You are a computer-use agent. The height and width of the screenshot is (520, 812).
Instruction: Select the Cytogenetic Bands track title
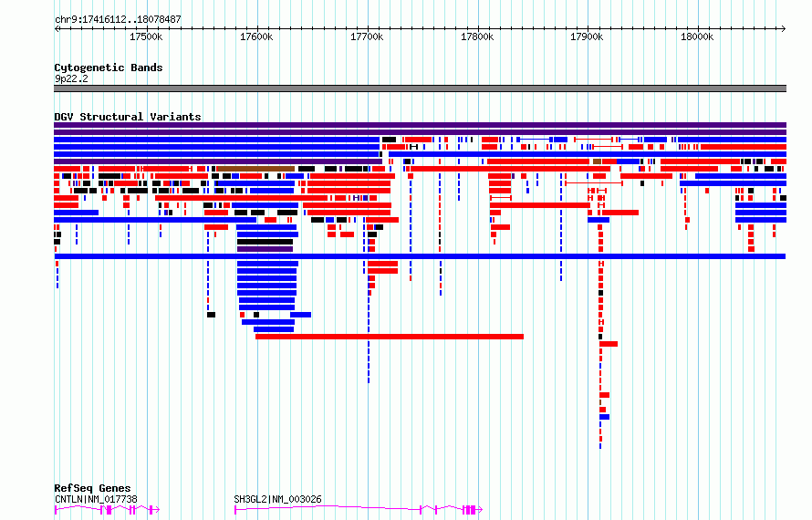click(x=109, y=68)
